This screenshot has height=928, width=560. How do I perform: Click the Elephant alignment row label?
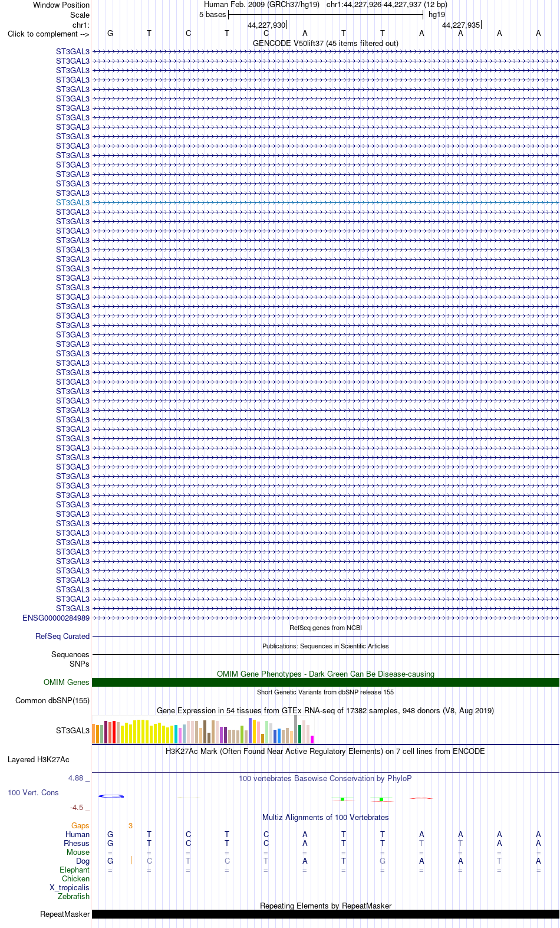(x=74, y=870)
